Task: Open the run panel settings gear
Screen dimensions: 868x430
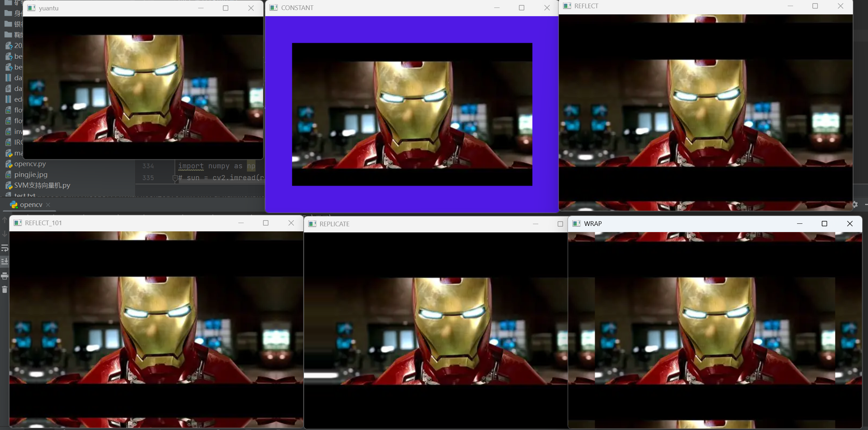Action: (x=855, y=204)
